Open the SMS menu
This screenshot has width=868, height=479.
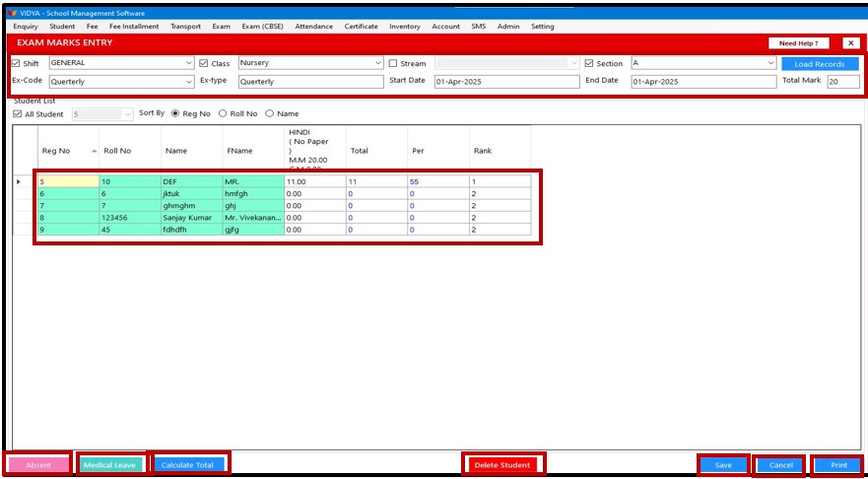tap(478, 27)
